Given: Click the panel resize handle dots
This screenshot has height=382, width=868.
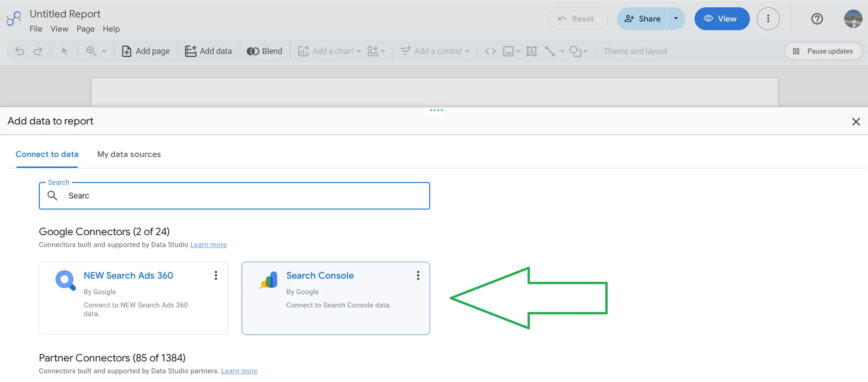Looking at the screenshot, I should point(437,110).
